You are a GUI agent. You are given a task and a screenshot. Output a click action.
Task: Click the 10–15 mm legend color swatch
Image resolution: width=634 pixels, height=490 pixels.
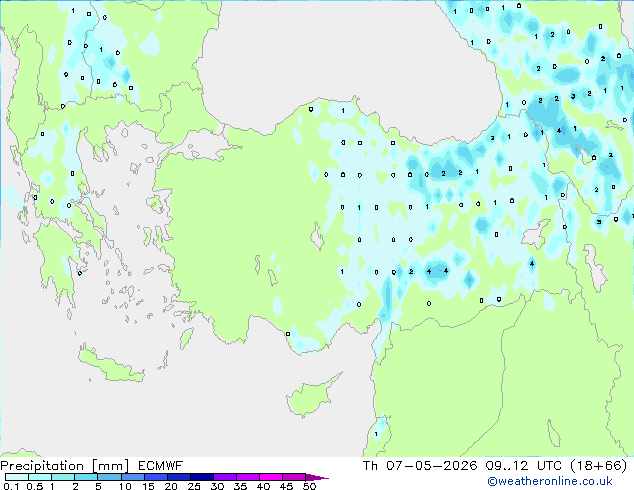(x=132, y=477)
